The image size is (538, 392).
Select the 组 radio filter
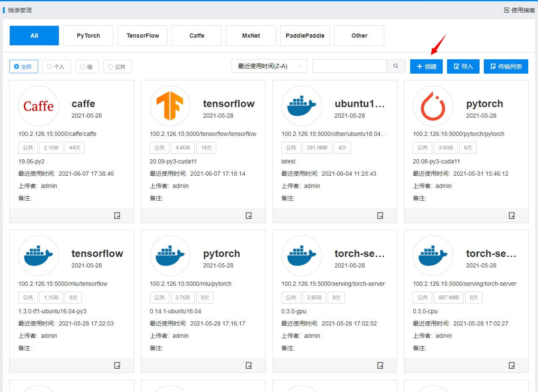point(87,66)
